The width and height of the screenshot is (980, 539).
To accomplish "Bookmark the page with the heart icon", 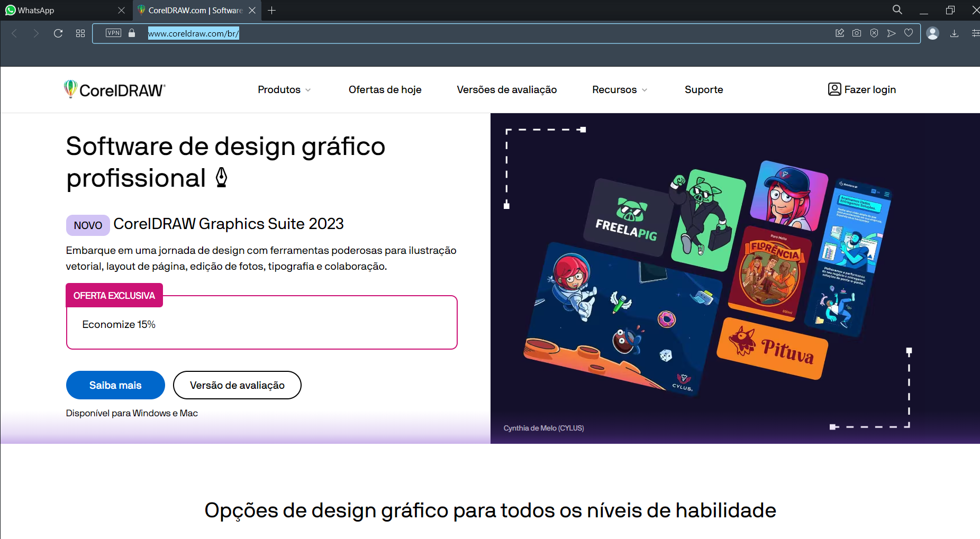I will (x=909, y=33).
